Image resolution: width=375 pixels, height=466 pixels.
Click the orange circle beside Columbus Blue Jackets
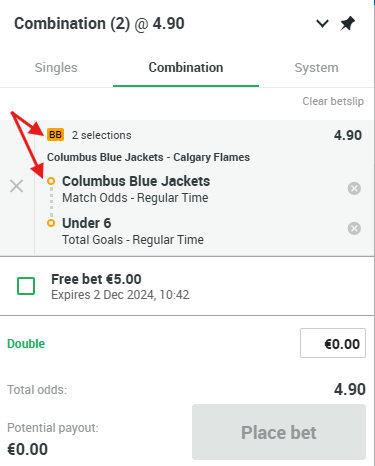pyautogui.click(x=51, y=181)
